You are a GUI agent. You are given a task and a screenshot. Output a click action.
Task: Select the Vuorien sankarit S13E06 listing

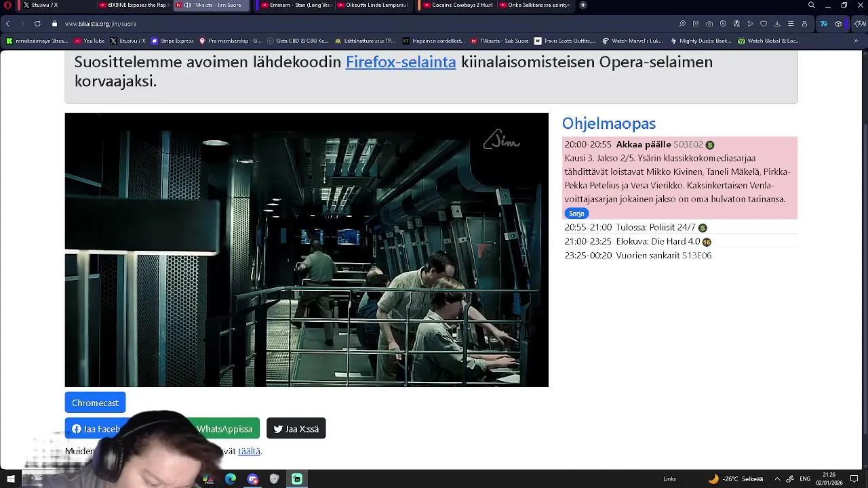tap(679, 256)
